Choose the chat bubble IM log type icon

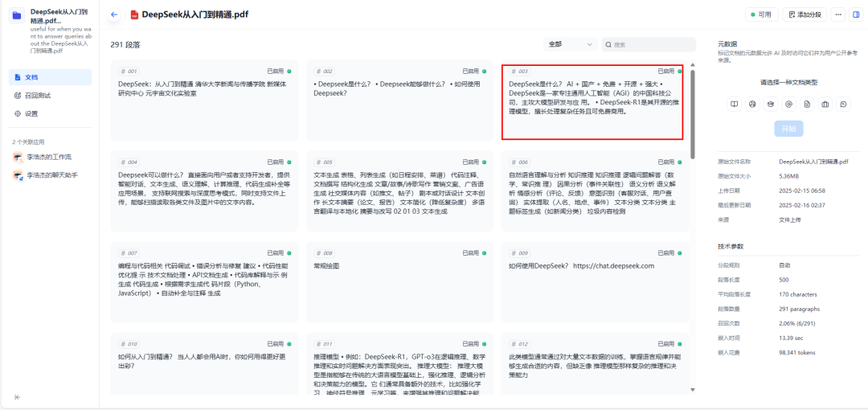pos(843,104)
